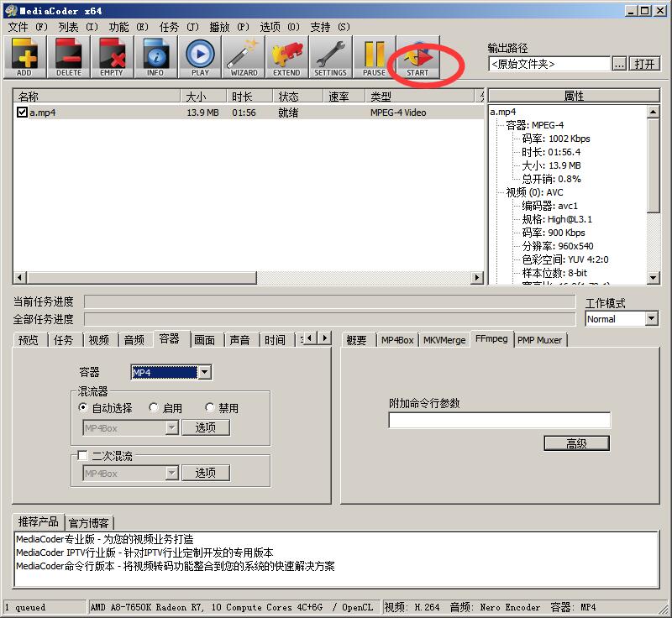Click the 输出路径 text field

(x=549, y=64)
